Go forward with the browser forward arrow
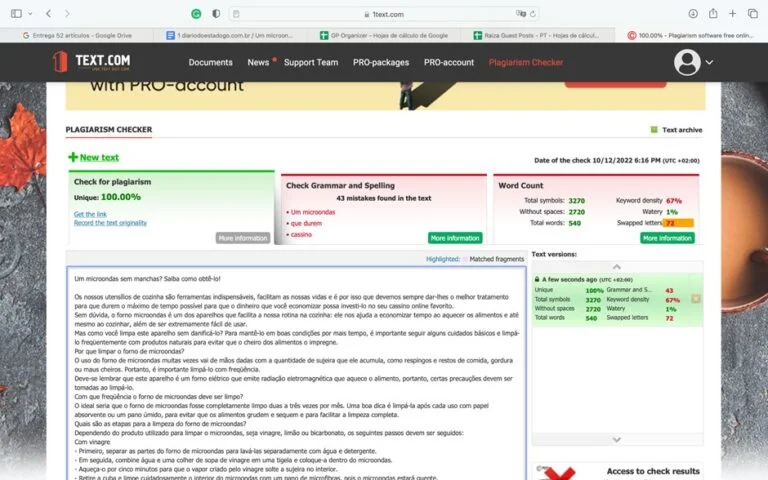 coord(67,14)
